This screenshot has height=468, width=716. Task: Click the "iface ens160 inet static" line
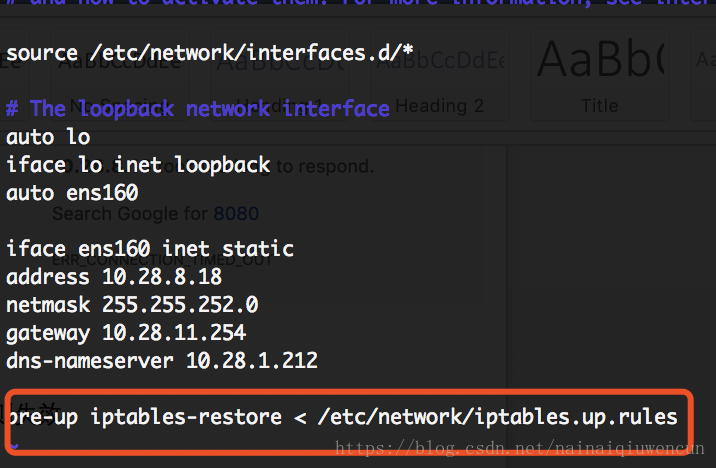[150, 248]
